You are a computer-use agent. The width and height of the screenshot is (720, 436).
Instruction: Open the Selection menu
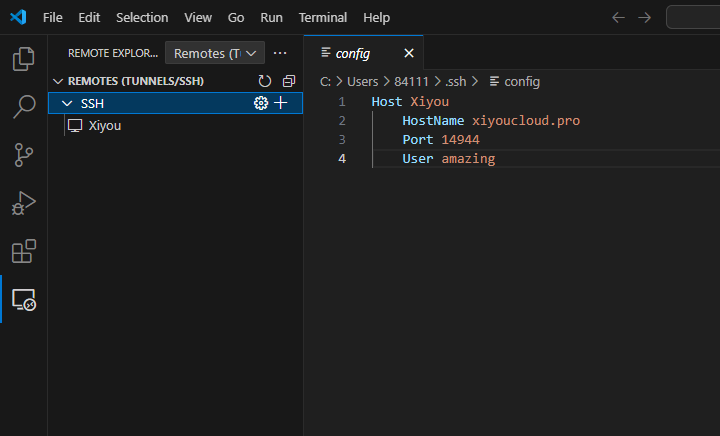pyautogui.click(x=142, y=17)
